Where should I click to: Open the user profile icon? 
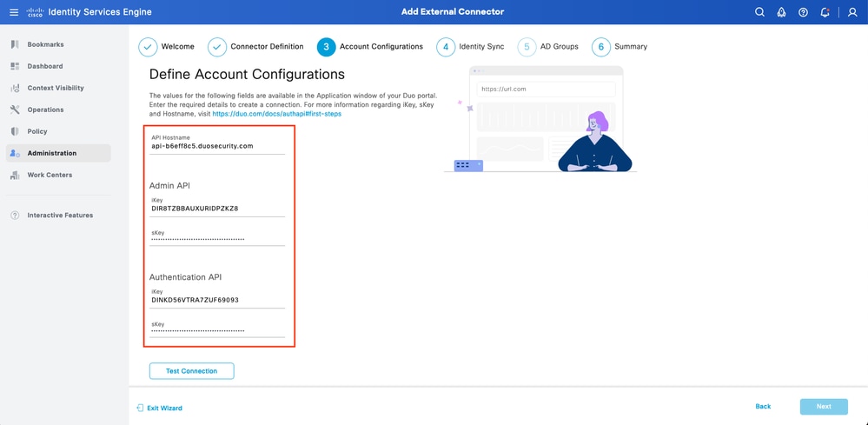[852, 12]
